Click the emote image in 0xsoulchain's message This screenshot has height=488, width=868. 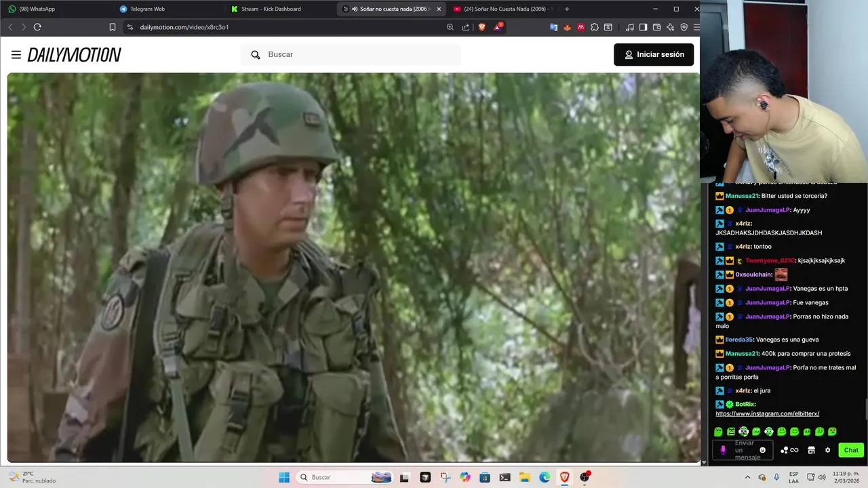coord(781,274)
